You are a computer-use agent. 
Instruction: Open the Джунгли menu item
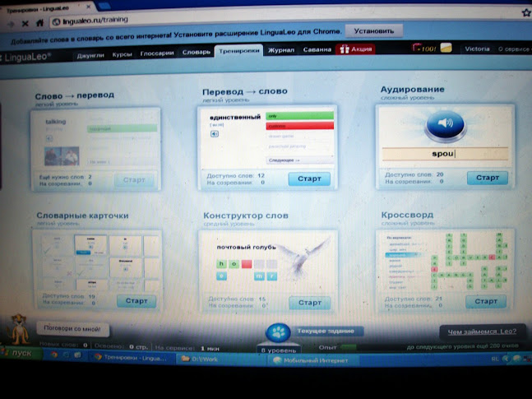[x=90, y=55]
